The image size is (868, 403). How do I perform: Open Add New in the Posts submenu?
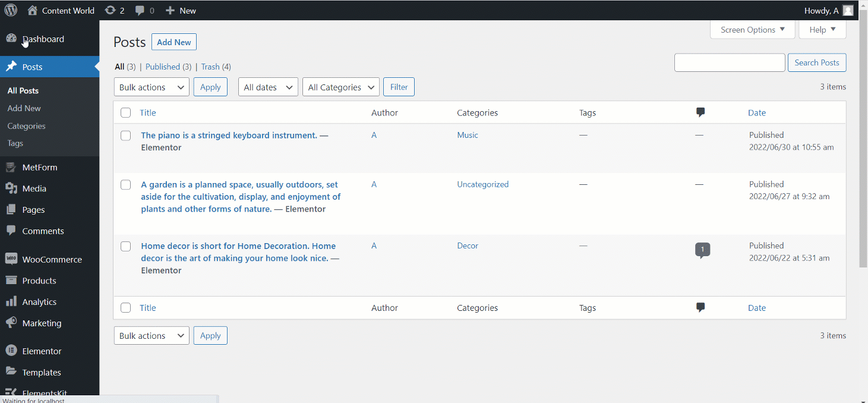click(x=24, y=108)
